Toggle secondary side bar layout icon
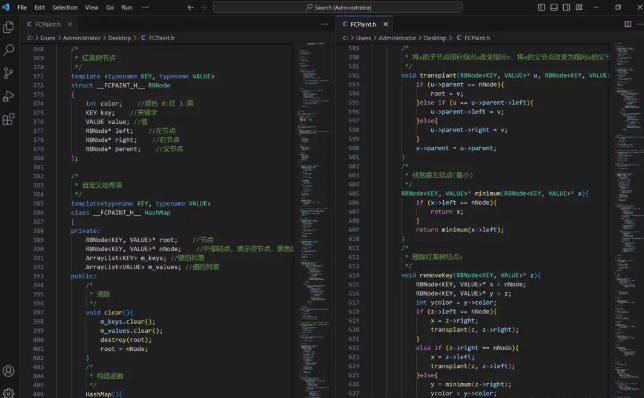 (566, 7)
